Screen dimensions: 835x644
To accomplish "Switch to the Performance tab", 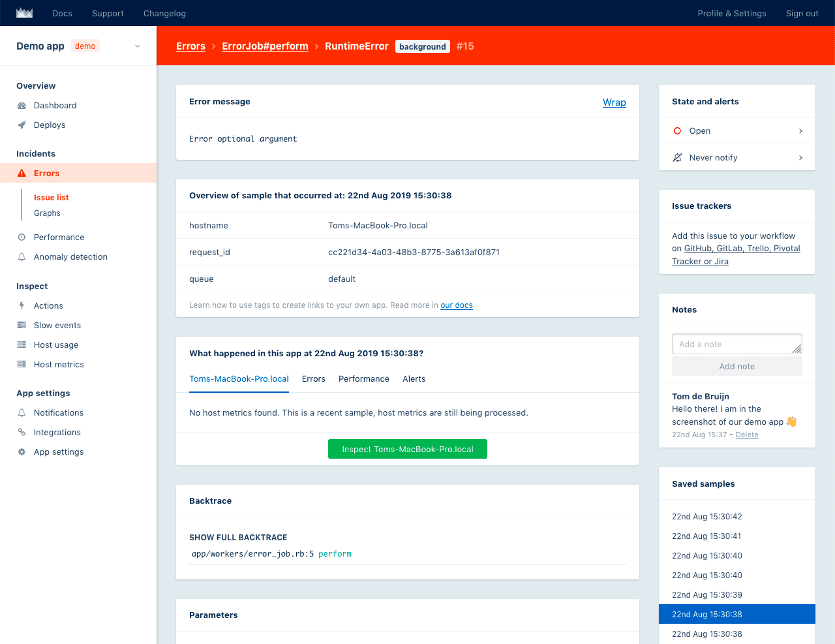I will (364, 379).
